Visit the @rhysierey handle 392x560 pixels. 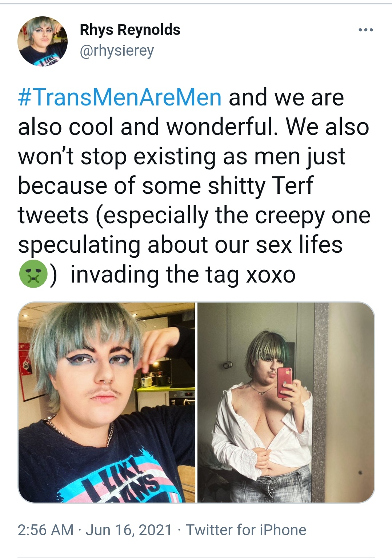pyautogui.click(x=117, y=51)
